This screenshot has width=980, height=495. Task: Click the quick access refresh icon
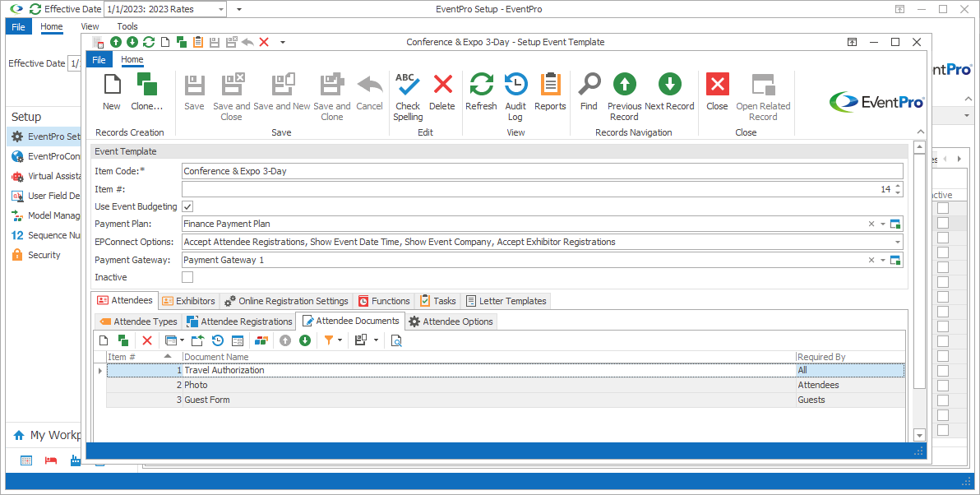tap(149, 42)
